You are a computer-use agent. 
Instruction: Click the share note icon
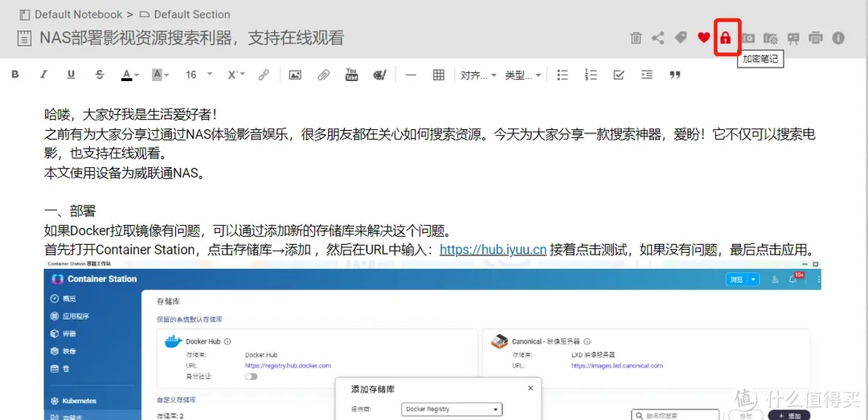pyautogui.click(x=657, y=39)
